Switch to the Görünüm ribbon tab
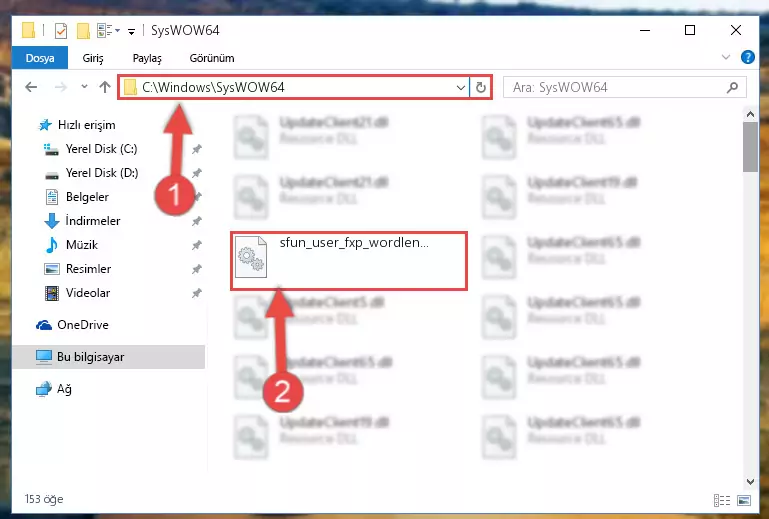 click(x=212, y=58)
